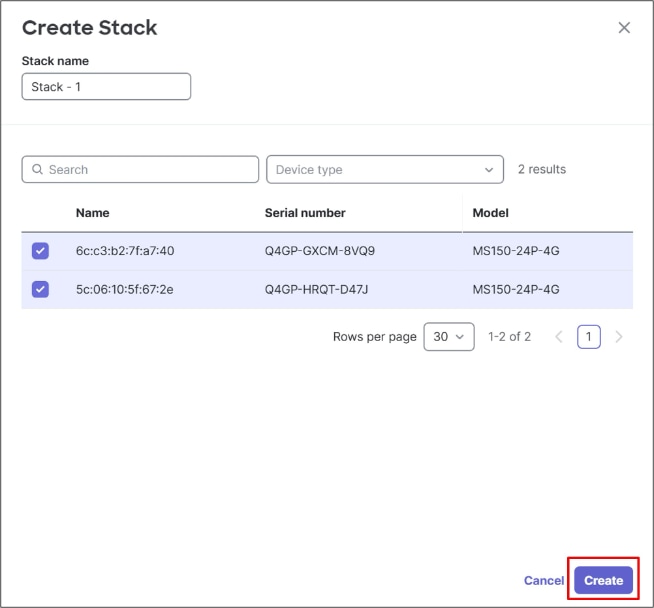Select page 1 in pagination
654x608 pixels.
tap(589, 337)
